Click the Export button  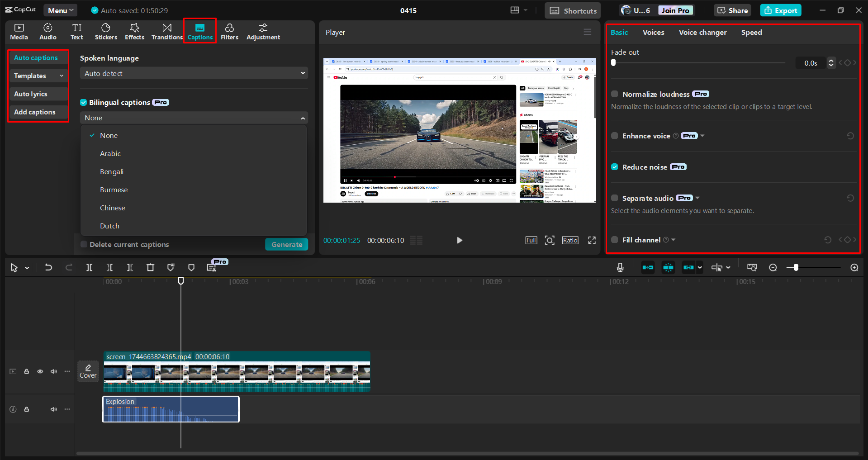tap(780, 10)
